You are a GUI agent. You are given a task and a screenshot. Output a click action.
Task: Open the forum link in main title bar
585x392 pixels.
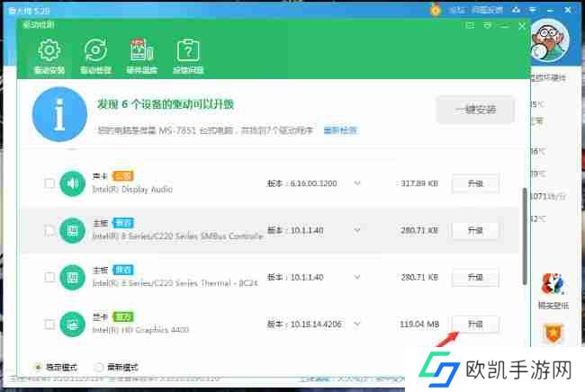pyautogui.click(x=456, y=10)
